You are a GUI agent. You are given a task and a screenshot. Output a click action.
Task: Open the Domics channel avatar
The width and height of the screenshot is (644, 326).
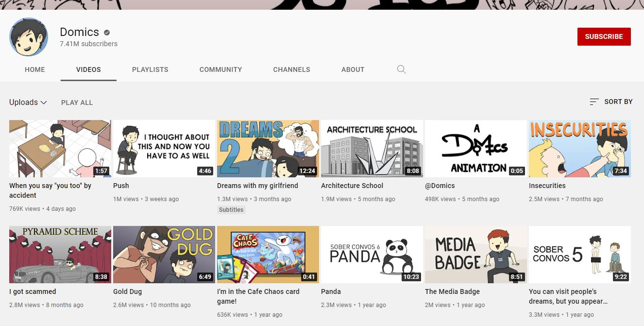pos(29,37)
